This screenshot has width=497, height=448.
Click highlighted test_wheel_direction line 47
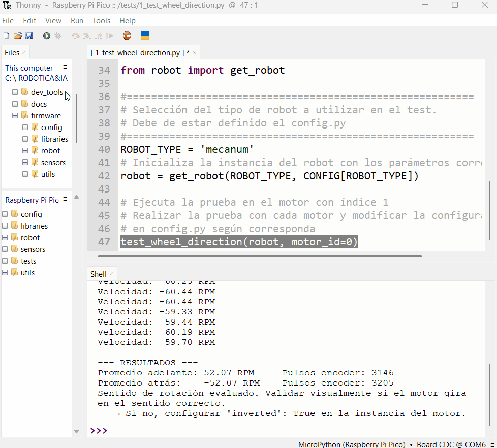pyautogui.click(x=239, y=242)
